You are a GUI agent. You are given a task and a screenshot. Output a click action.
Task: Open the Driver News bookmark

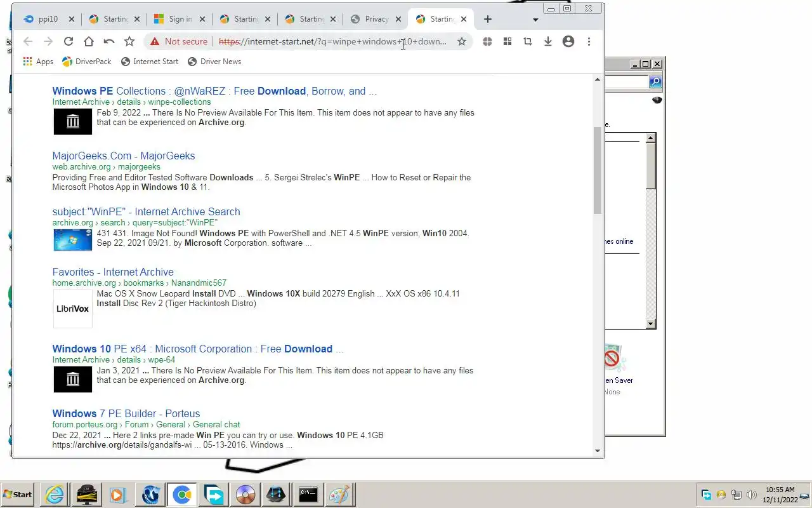coord(214,62)
